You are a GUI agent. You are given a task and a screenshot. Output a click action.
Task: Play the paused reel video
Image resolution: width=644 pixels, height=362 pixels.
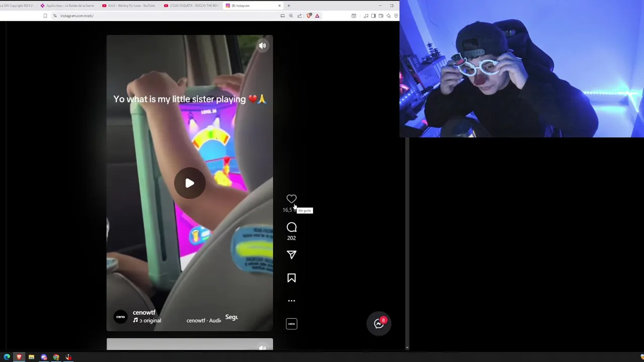(190, 183)
